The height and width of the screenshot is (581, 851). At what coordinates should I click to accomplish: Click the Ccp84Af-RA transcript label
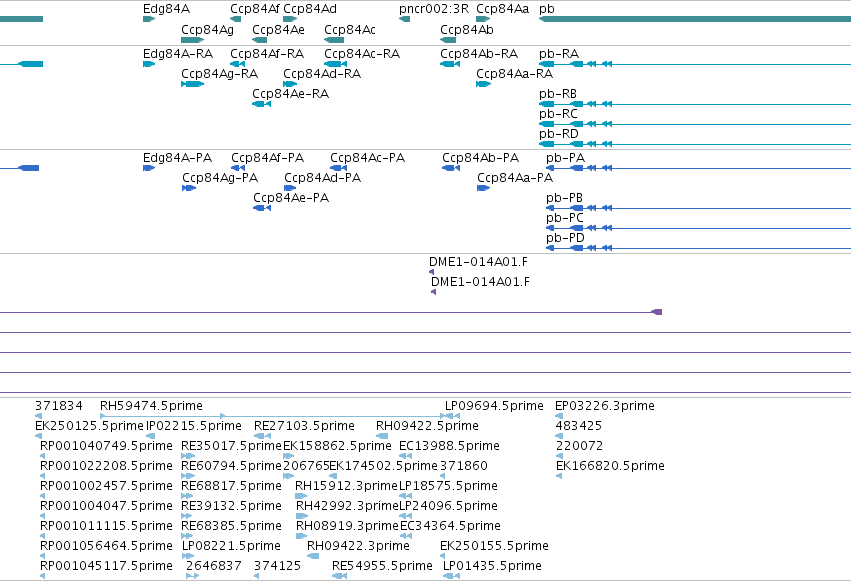(266, 54)
